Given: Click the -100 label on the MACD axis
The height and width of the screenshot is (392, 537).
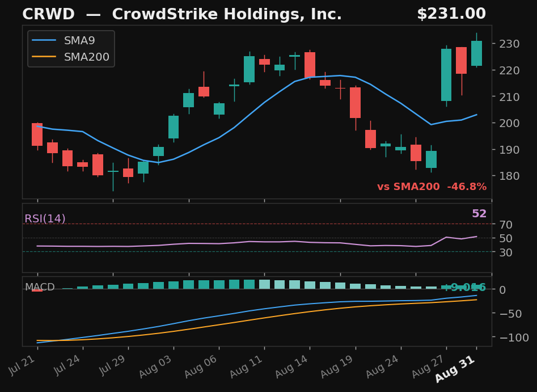Looking at the screenshot, I should click(513, 338).
